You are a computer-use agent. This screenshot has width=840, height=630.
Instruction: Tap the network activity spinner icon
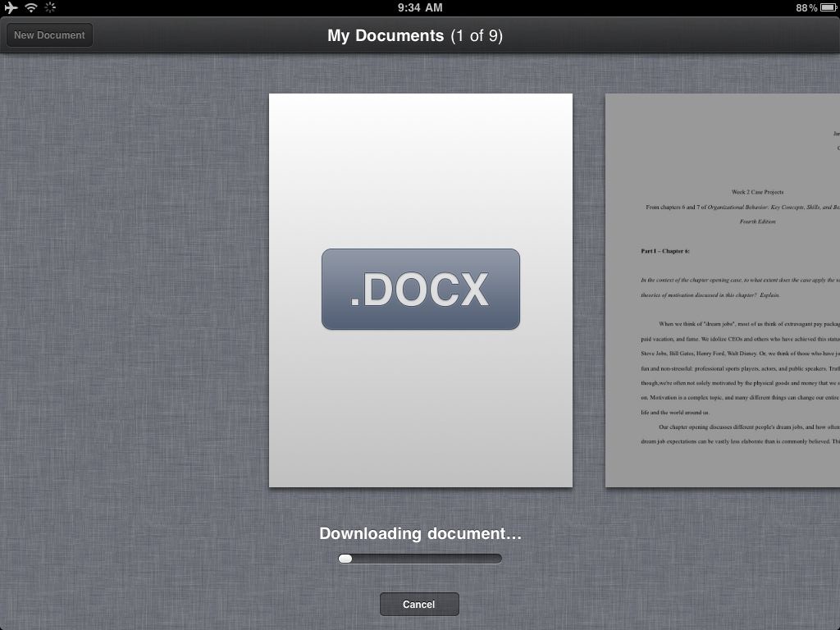pyautogui.click(x=50, y=7)
